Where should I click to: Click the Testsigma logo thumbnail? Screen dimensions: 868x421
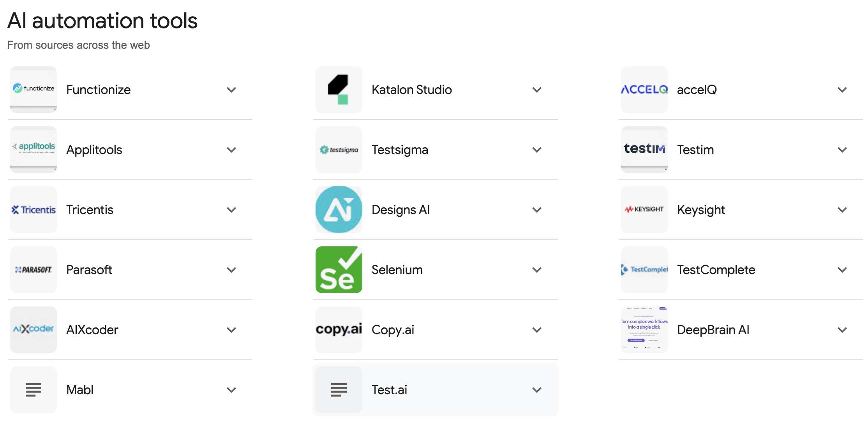(x=339, y=150)
